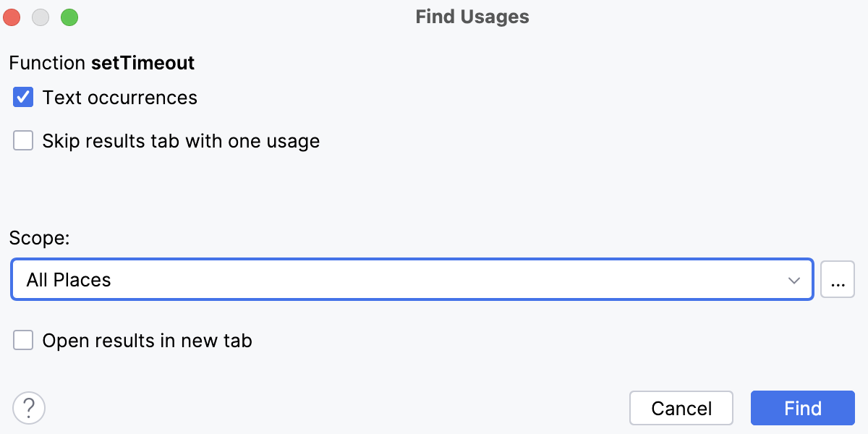Screen dimensions: 868x434
Task: Toggle the Text occurrences option off
Action: tap(22, 97)
